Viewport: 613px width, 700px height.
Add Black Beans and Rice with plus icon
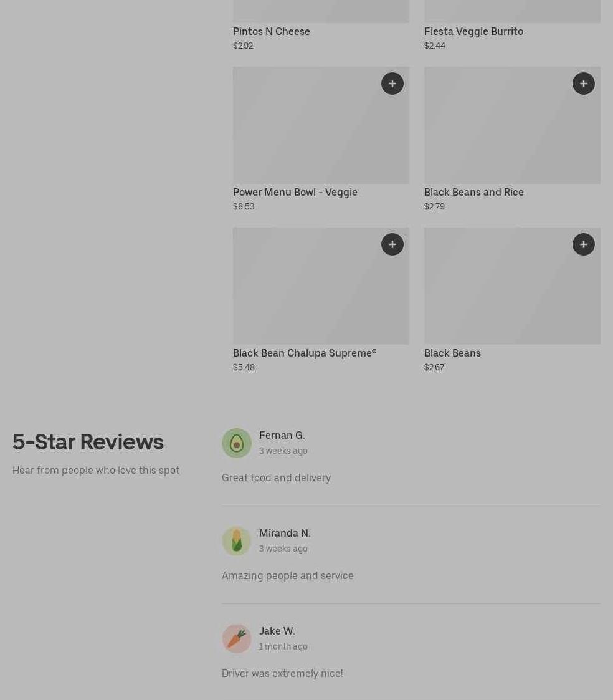[x=584, y=84]
